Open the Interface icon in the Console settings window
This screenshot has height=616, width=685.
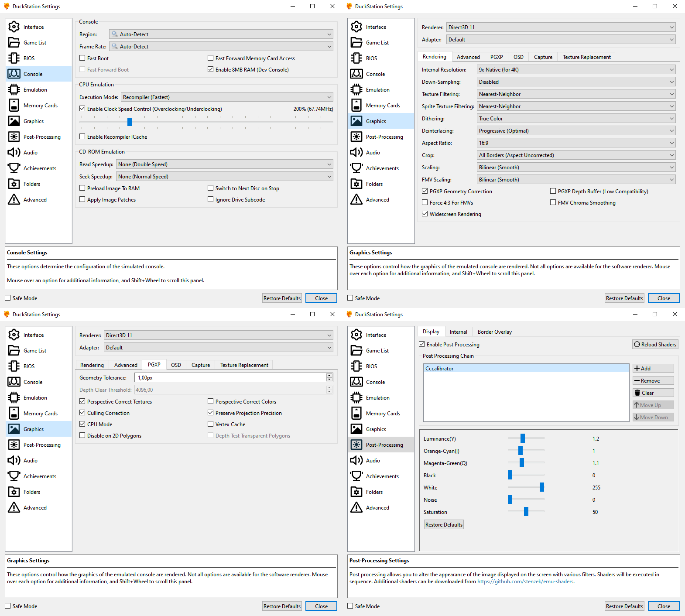[x=14, y=27]
